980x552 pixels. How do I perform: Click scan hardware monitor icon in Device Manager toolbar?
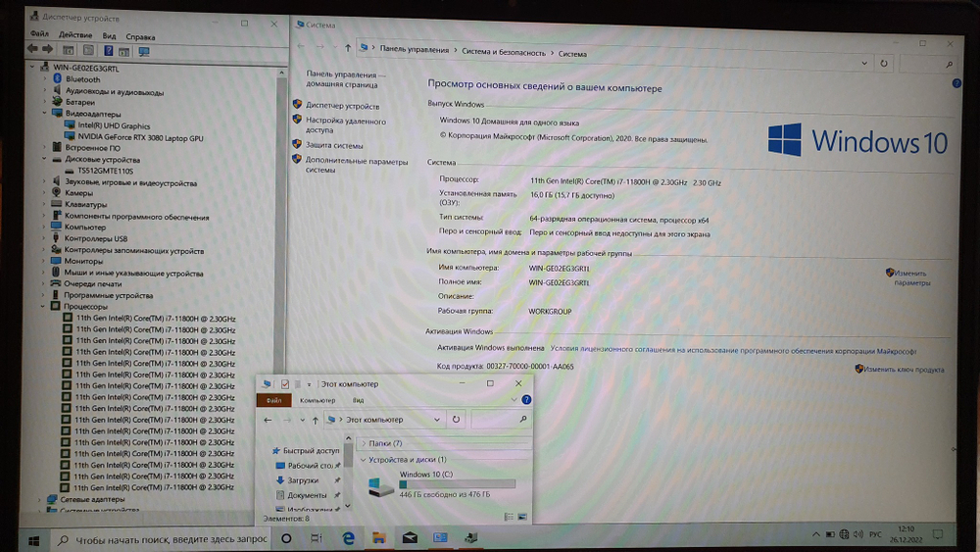(144, 51)
